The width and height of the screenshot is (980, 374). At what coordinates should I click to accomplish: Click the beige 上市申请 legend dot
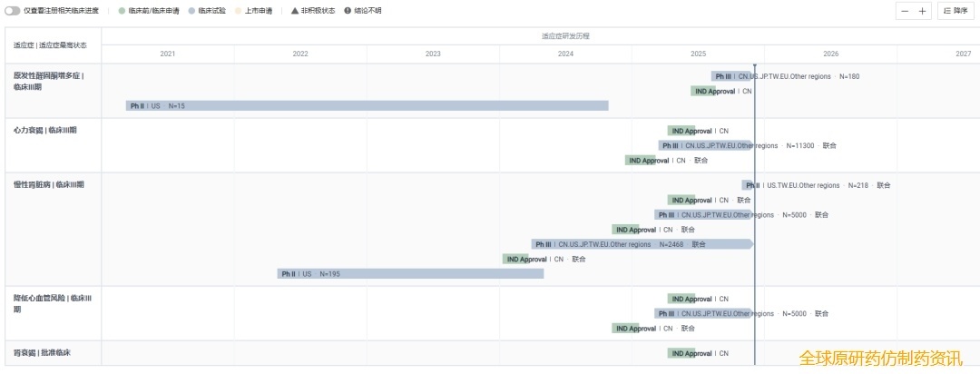(x=239, y=11)
